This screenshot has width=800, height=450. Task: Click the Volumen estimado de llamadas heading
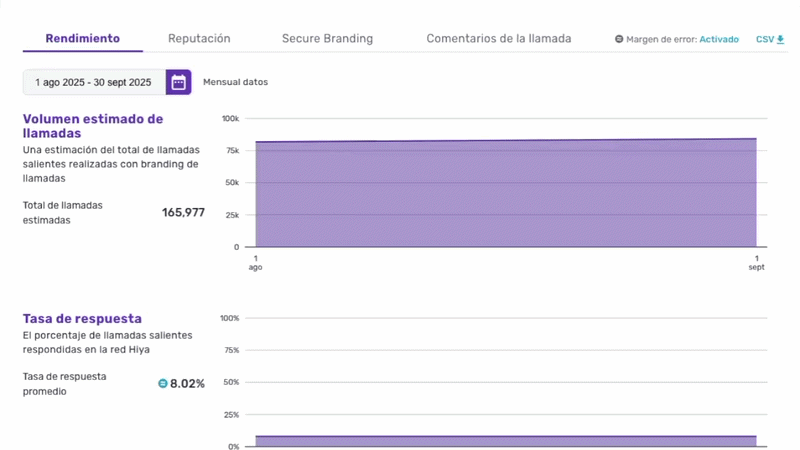92,125
